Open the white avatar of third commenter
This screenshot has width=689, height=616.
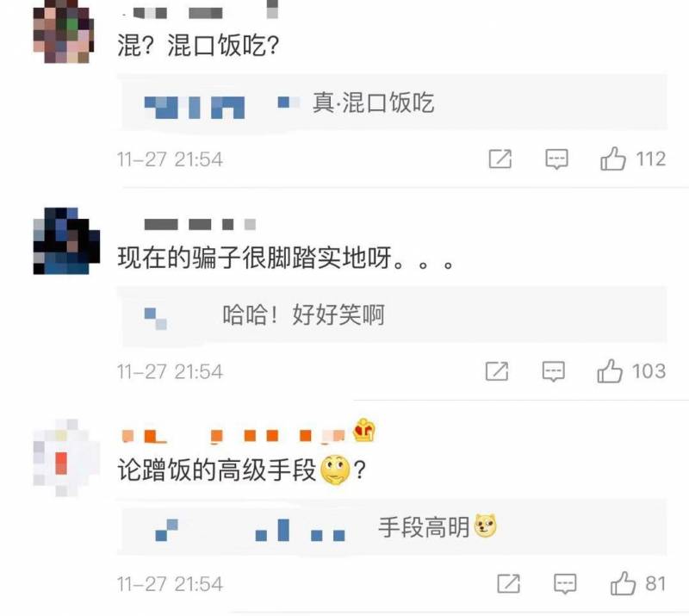tap(66, 457)
